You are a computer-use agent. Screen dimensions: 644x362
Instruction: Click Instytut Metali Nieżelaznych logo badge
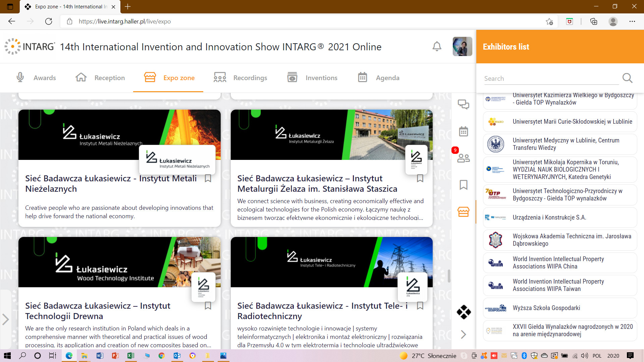177,160
